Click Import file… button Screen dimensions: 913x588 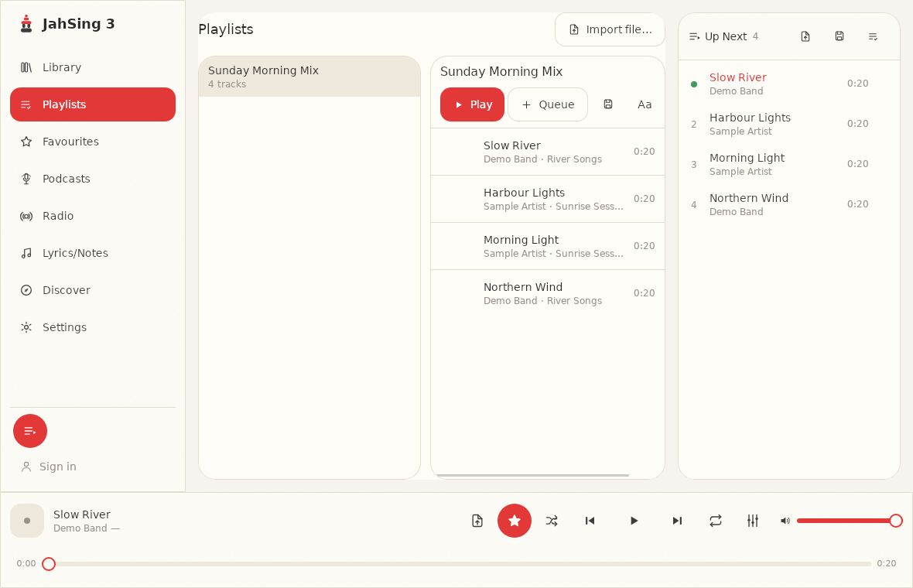610,29
